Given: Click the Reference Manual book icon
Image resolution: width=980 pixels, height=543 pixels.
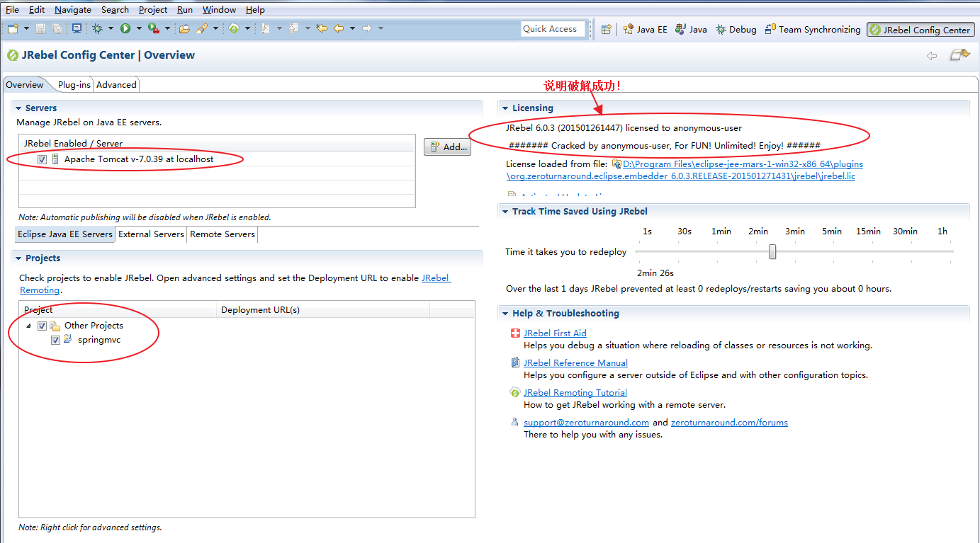Looking at the screenshot, I should click(515, 362).
